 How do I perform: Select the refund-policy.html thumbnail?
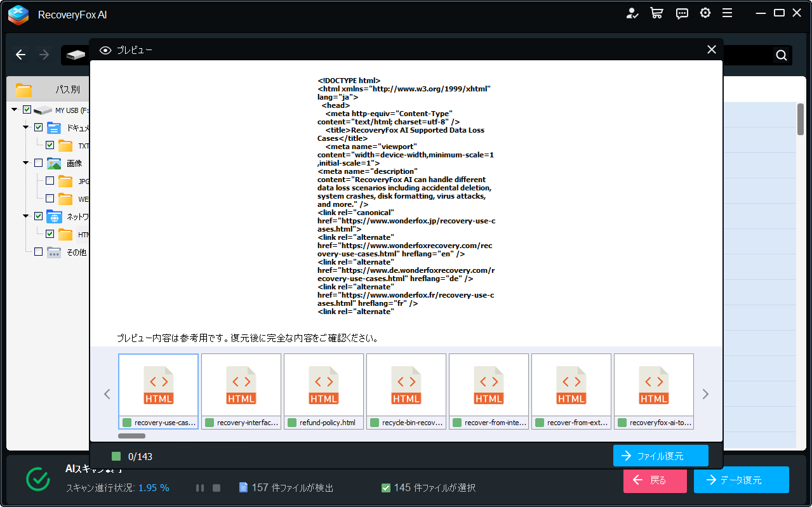[x=324, y=392]
